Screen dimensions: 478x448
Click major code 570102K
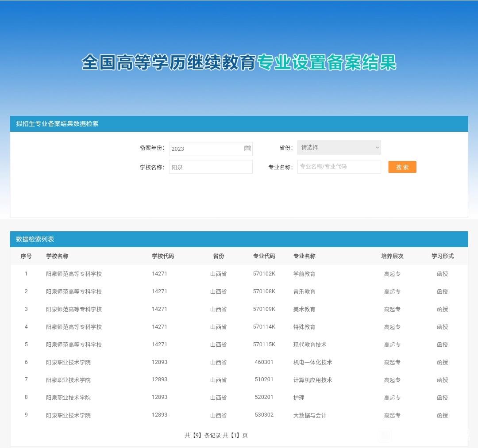point(264,273)
